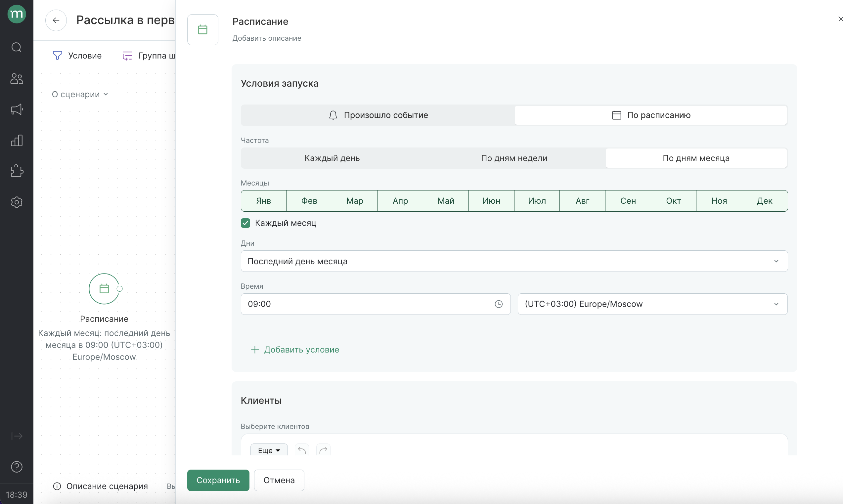Open help question mark icon
The image size is (843, 504).
coord(17,467)
